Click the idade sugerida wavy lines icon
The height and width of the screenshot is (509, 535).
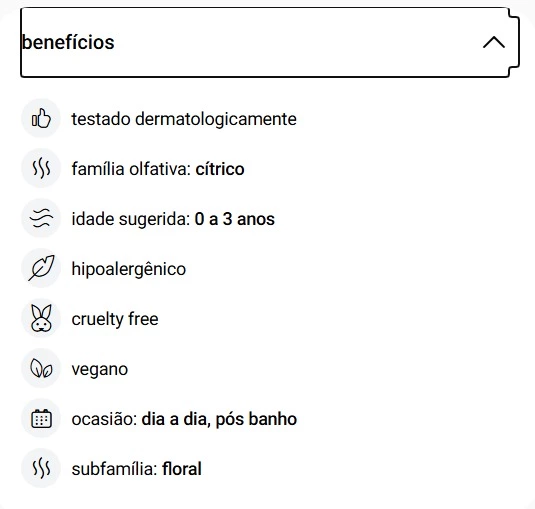click(x=41, y=218)
